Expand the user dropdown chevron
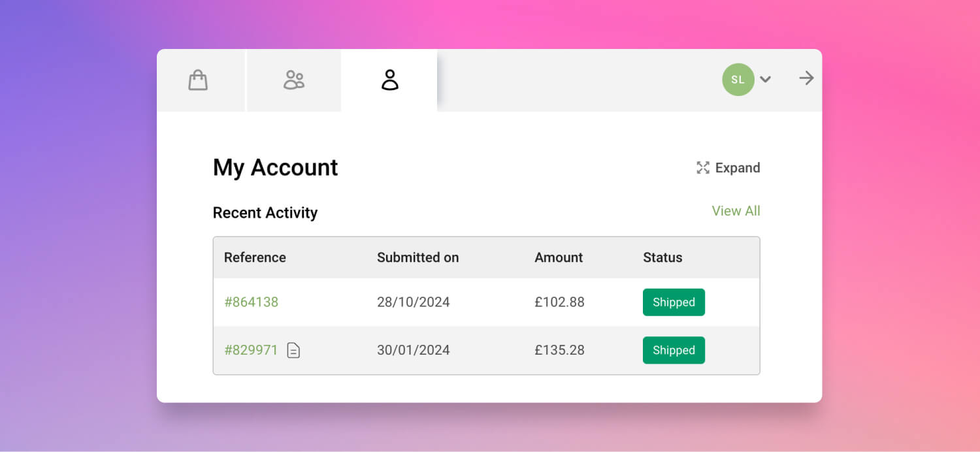 pos(766,80)
